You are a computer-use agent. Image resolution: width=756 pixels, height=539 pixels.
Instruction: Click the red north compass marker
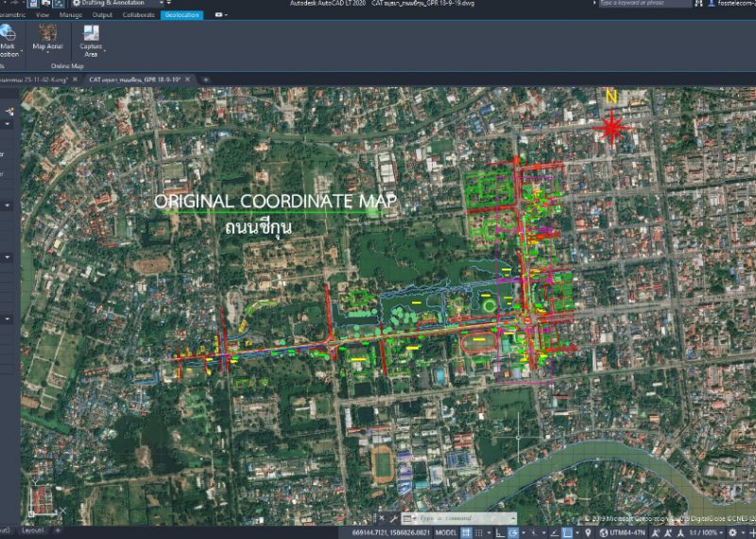tap(611, 128)
